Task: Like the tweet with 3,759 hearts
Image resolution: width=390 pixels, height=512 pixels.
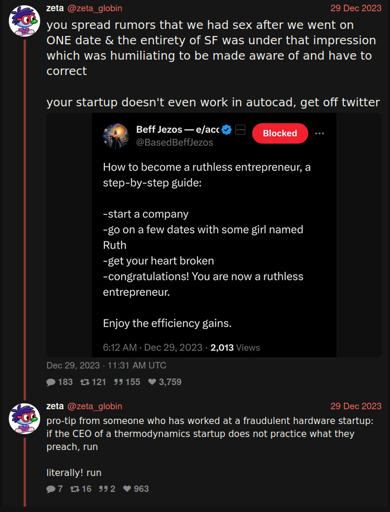Action: (x=152, y=382)
